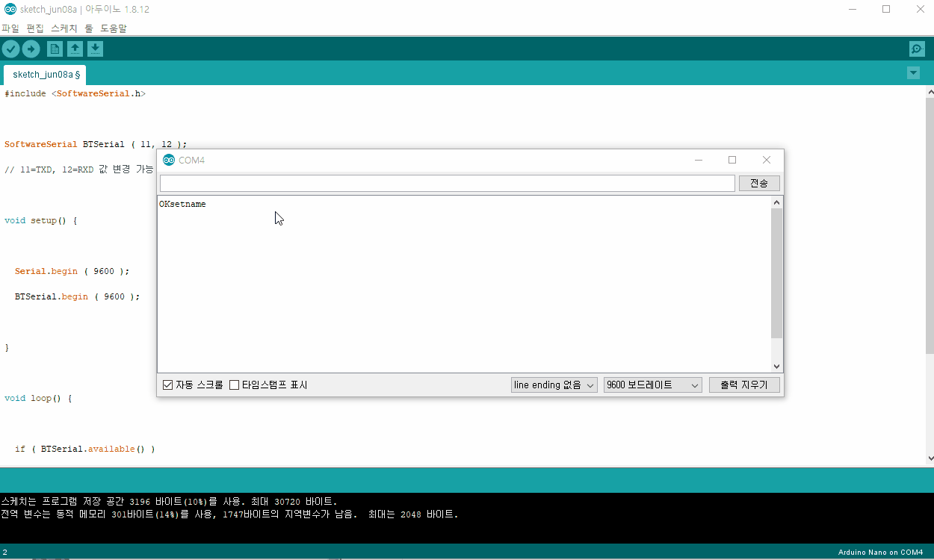Open the 툴 menu
The image size is (934, 560).
click(89, 28)
